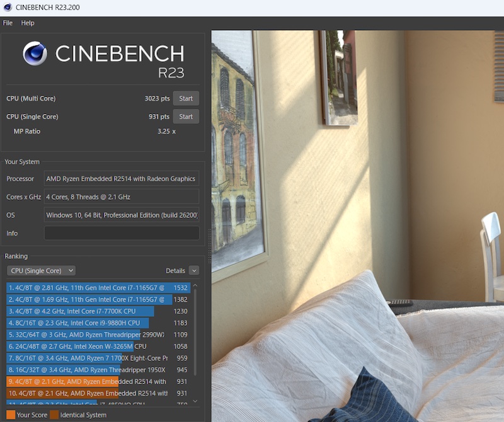Viewport: 504px width, 422px height.
Task: Click the MP Ratio value 3.25 x
Action: pyautogui.click(x=166, y=131)
